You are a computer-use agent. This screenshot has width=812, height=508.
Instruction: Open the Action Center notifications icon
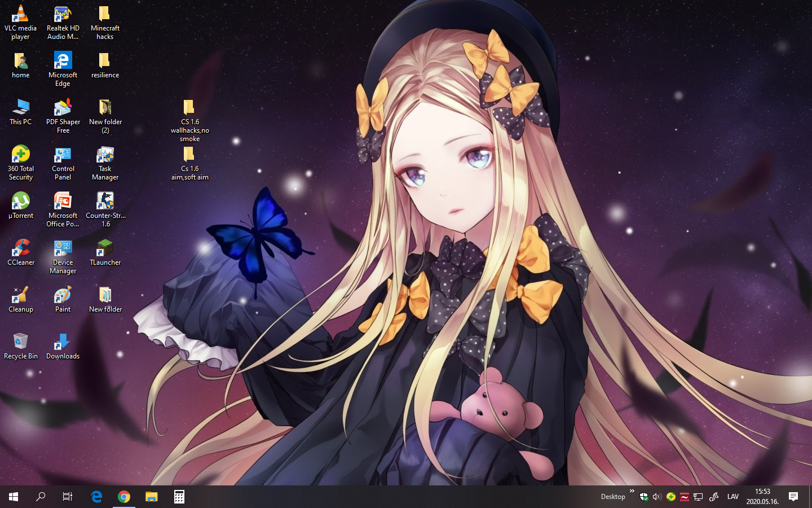[793, 497]
